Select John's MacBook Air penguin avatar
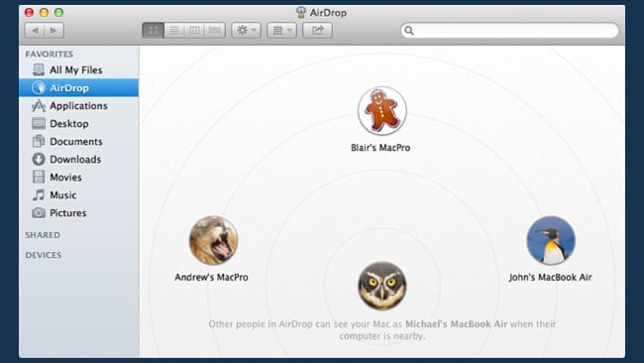Viewport: 644px width, 363px height. click(x=551, y=240)
